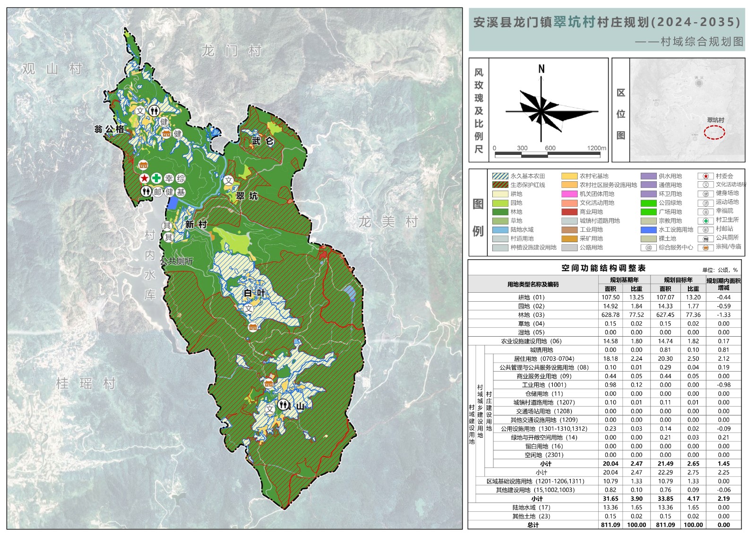This screenshot has height=534, width=756.
Task: Click the public toilet marker beside 邮 marker
Action: 146,192
